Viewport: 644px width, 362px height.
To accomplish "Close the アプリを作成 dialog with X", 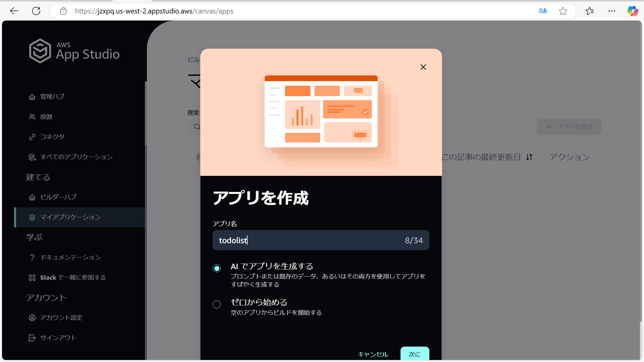I will tap(423, 67).
